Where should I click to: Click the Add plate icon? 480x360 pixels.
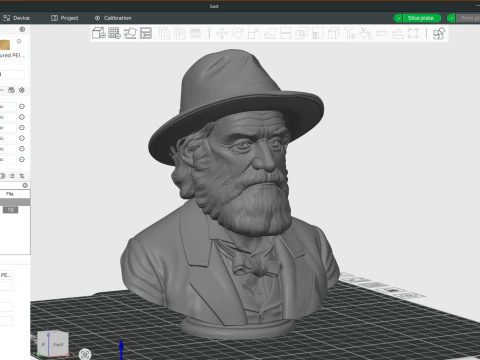pos(114,33)
